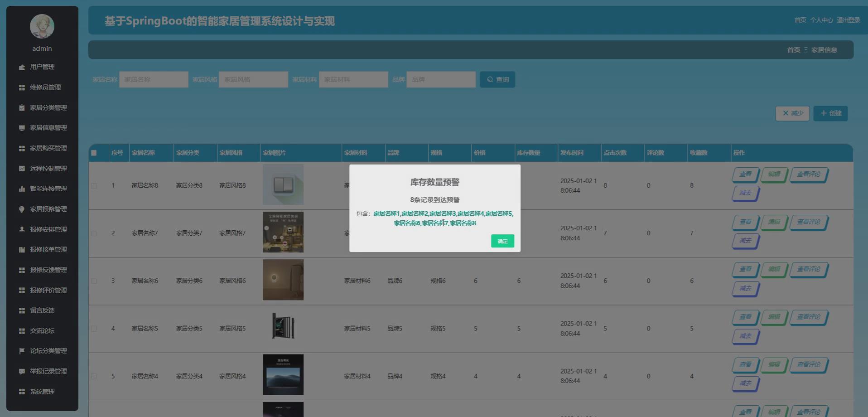Click 编辑 button for 家居名称4 row

774,365
